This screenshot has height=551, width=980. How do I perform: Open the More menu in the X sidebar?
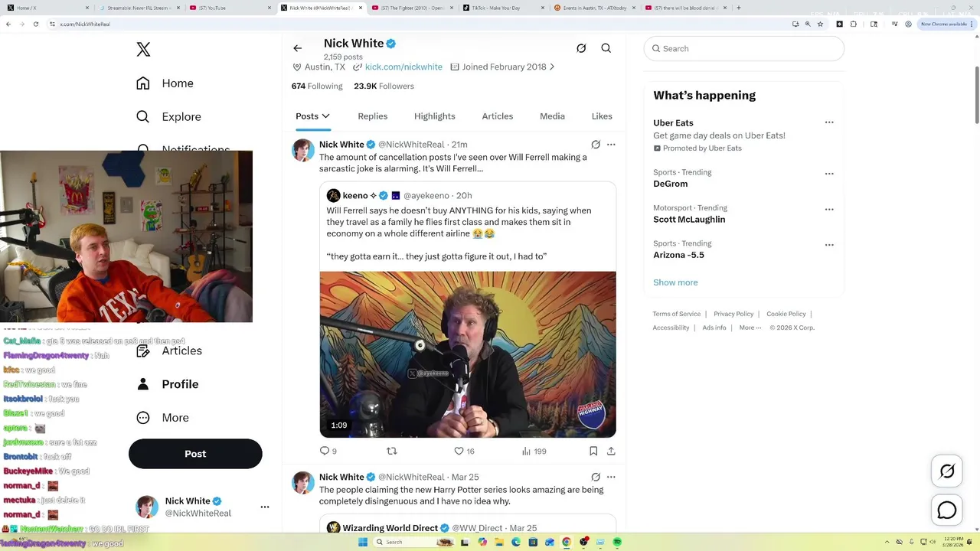click(x=162, y=418)
